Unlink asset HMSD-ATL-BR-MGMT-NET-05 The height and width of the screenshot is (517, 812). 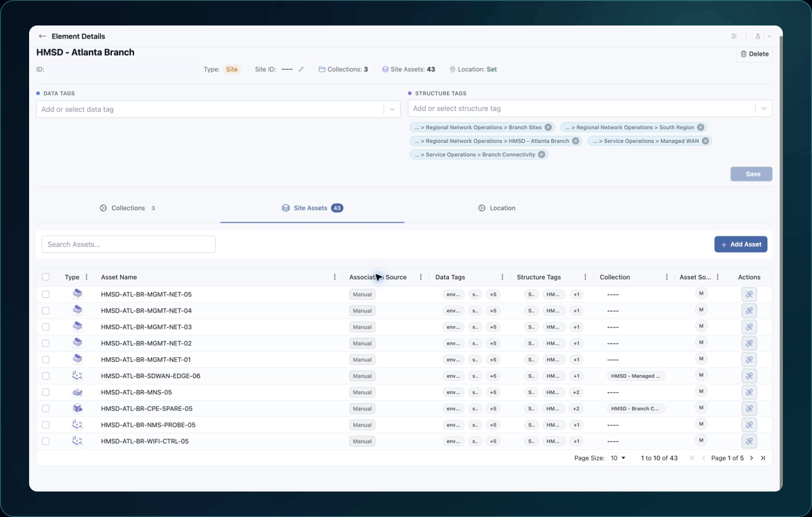[x=749, y=294]
